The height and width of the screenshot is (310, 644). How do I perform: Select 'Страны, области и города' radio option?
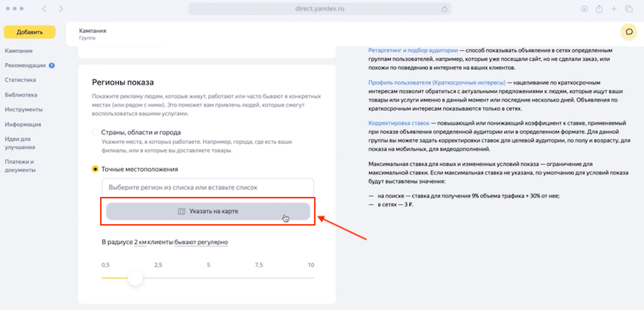96,132
